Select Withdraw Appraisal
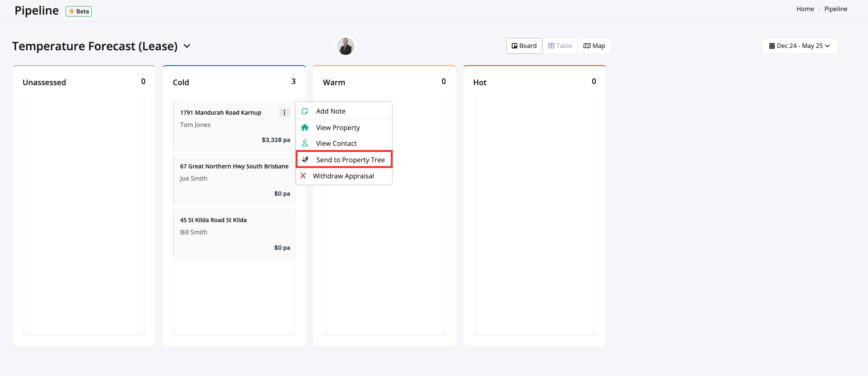868x376 pixels. [344, 176]
